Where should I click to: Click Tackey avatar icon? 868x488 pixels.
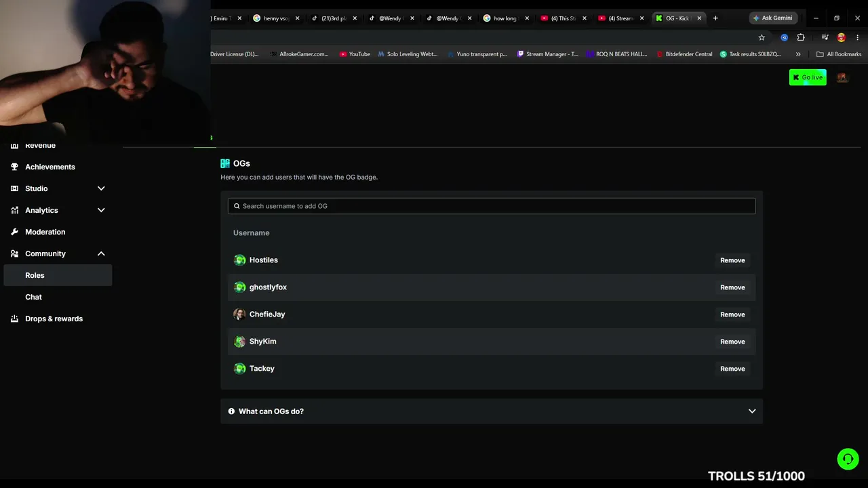[239, 369]
